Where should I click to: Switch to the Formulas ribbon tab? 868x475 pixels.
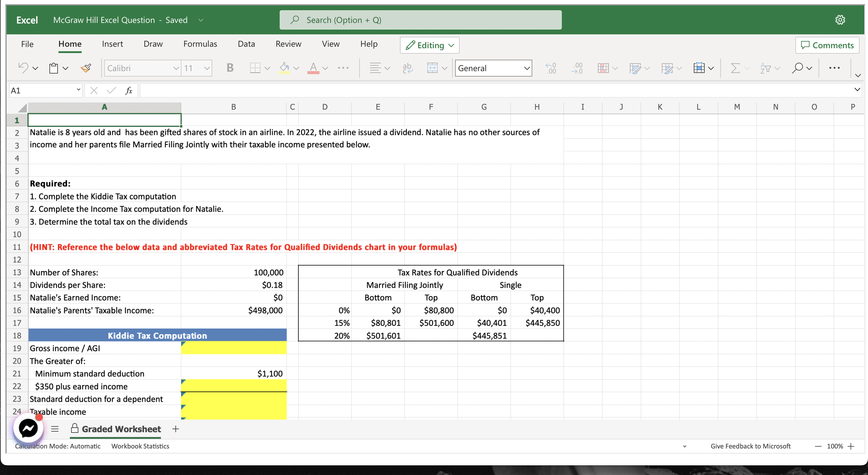pyautogui.click(x=200, y=44)
